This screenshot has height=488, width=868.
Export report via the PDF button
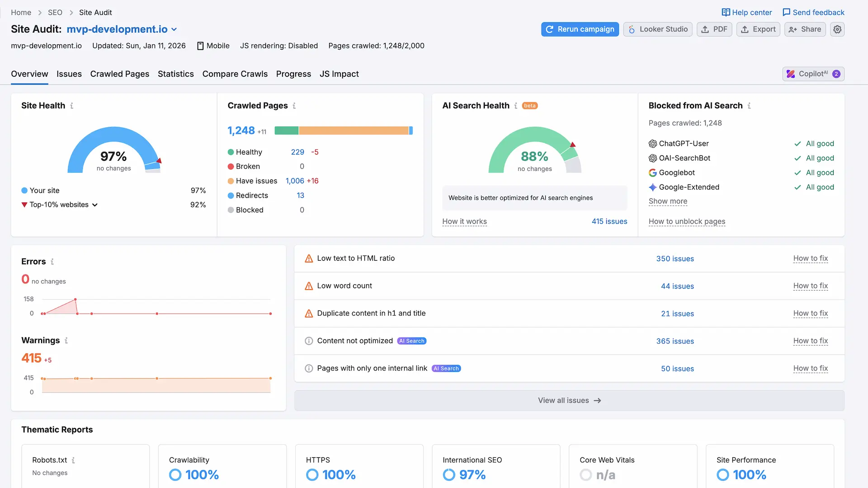coord(714,29)
